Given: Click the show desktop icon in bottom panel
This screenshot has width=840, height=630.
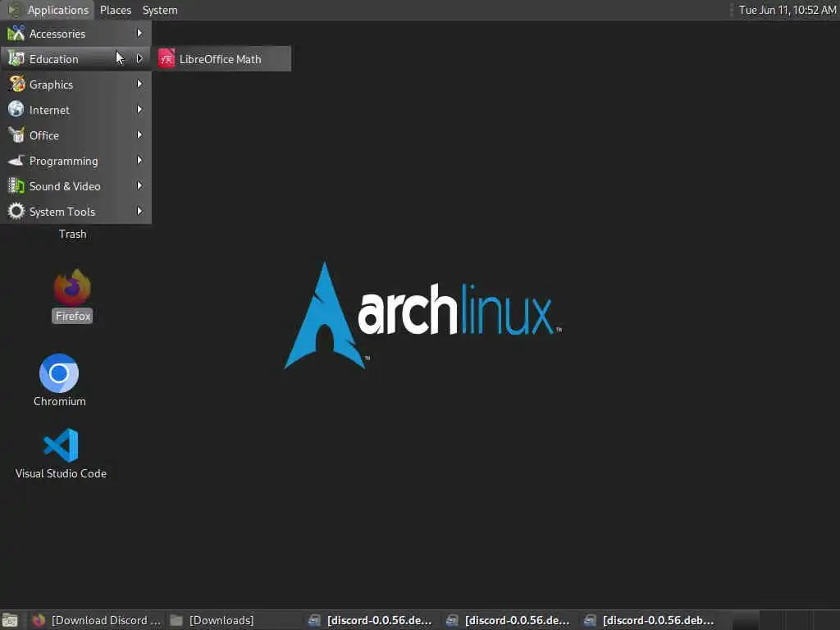Looking at the screenshot, I should tap(10, 620).
